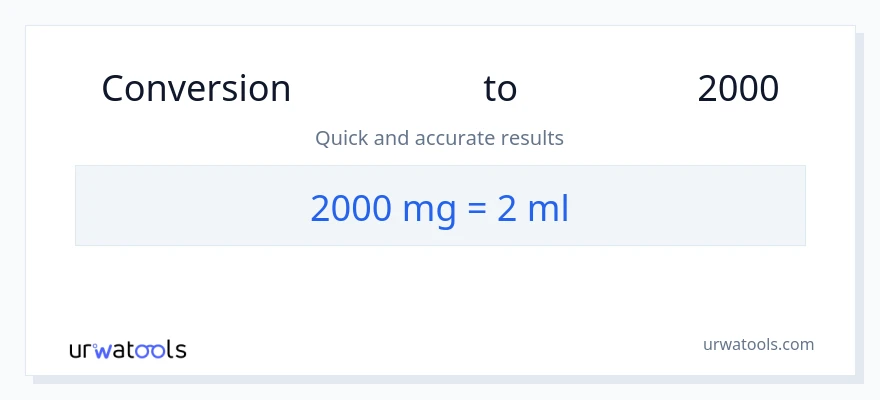Viewport: 880px width, 400px height.
Task: Click the urwatools logo
Action: click(127, 350)
